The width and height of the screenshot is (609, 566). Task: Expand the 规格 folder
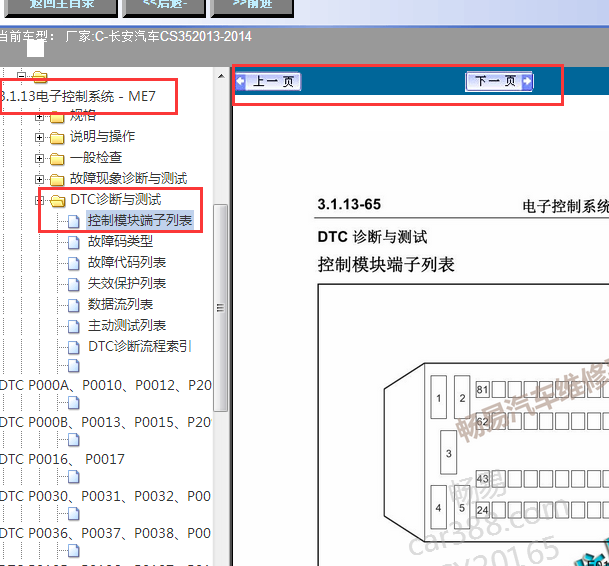(x=39, y=117)
